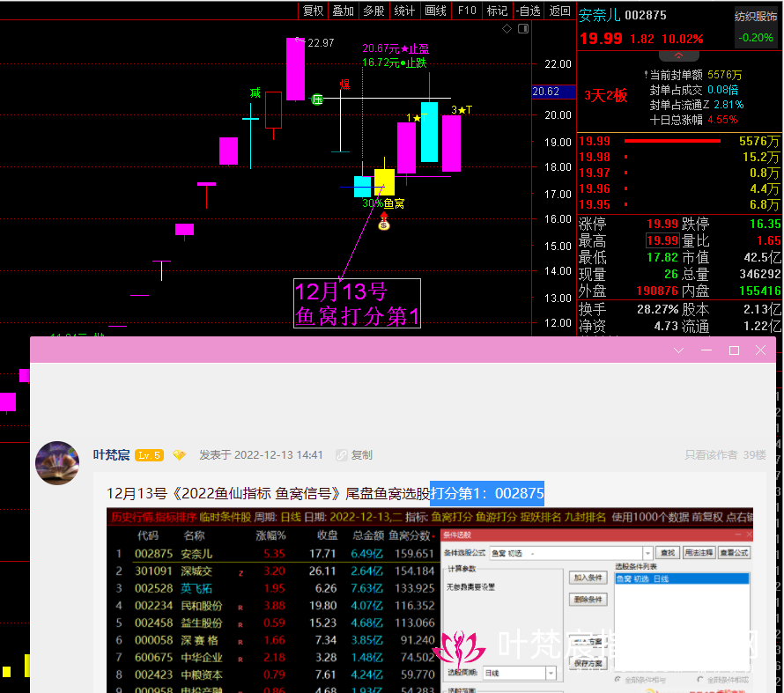The height and width of the screenshot is (693, 784).
Task: Click the 12月13号 鱼窝打分第1 annotation box
Action: click(x=357, y=303)
